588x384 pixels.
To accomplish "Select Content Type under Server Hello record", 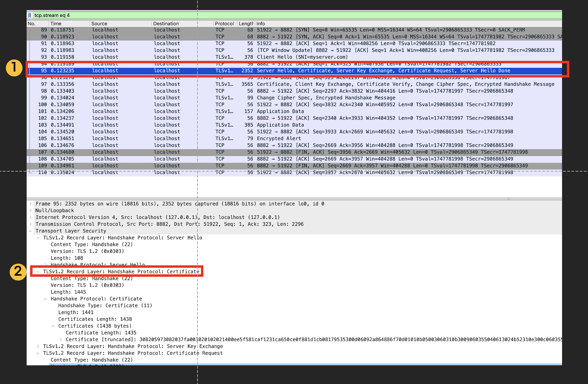I will (92, 245).
